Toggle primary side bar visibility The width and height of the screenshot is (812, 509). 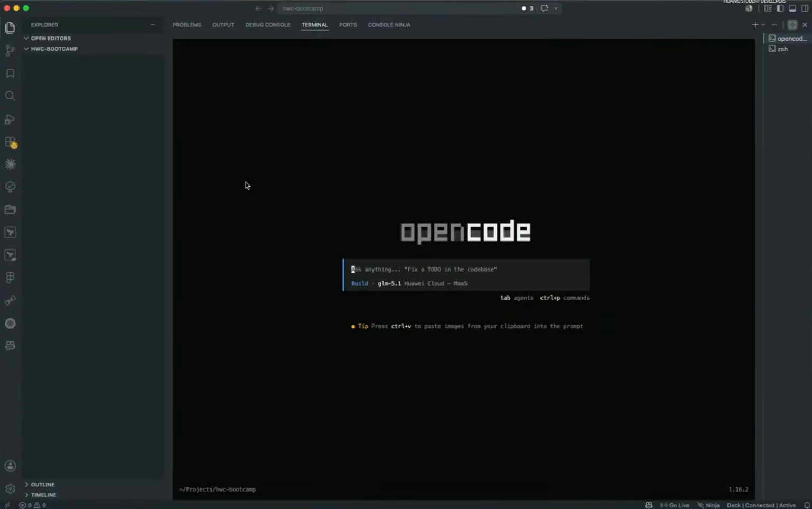coord(780,8)
